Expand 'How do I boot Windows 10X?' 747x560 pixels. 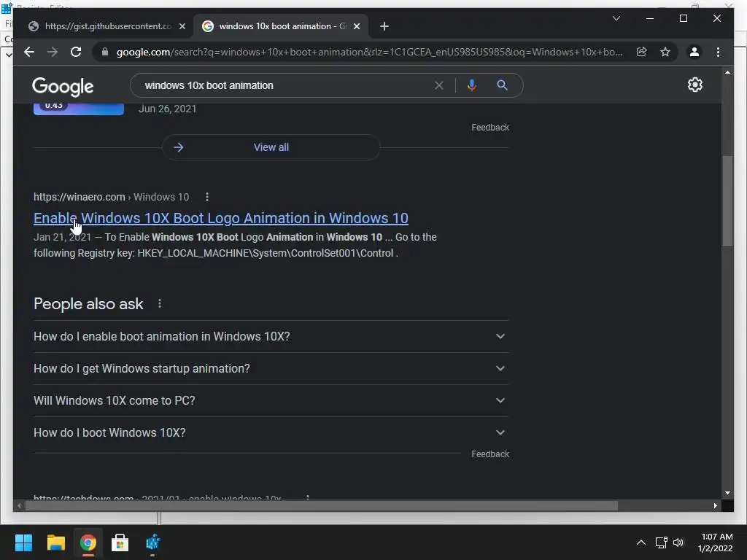(271, 432)
